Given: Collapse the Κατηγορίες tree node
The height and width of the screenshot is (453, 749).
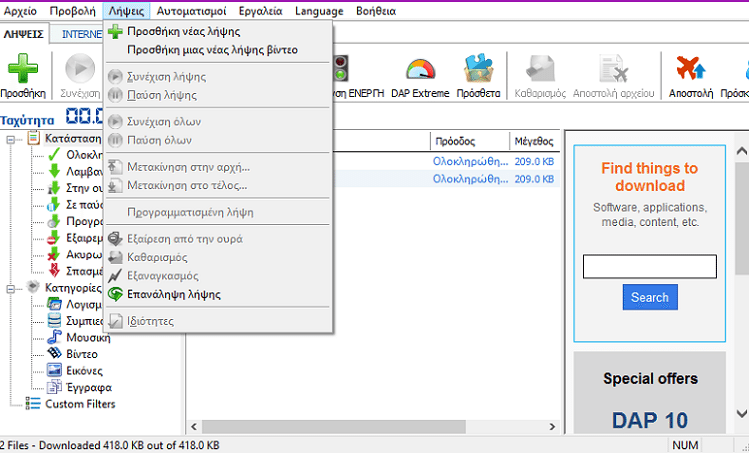Looking at the screenshot, I should [12, 288].
